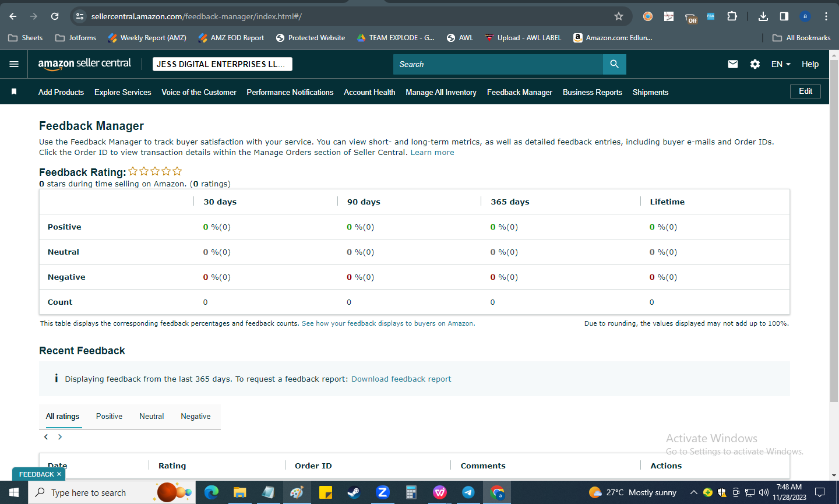This screenshot has height=504, width=839.
Task: Select the Positive ratings tab
Action: 109,417
